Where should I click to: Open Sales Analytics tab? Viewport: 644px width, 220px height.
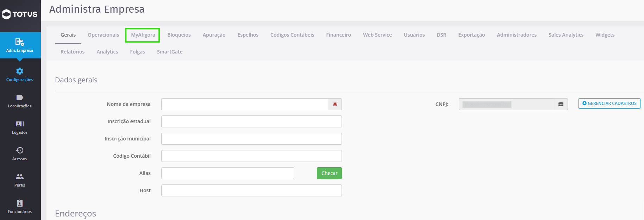[566, 35]
